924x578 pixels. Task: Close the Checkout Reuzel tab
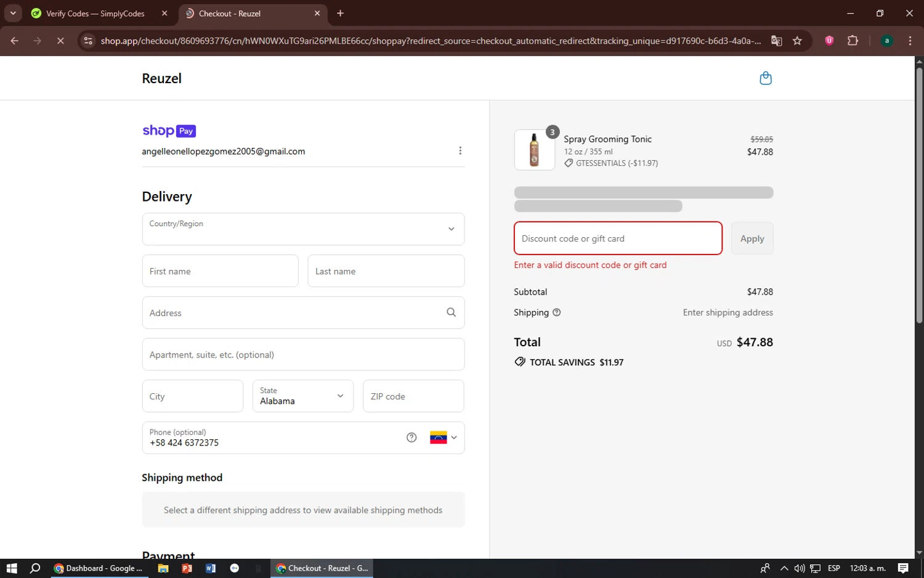[317, 13]
